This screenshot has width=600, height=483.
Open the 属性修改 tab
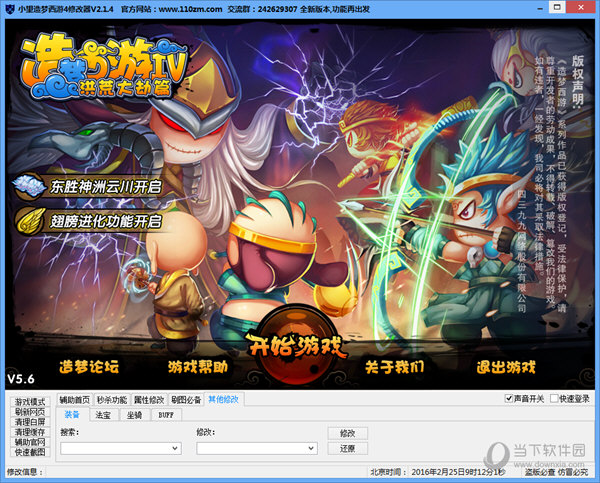[x=149, y=400]
